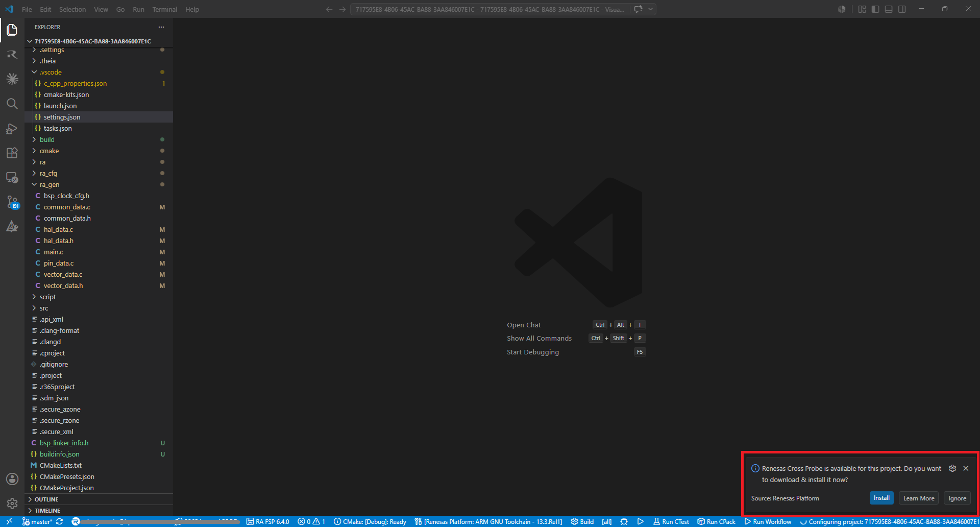
Task: Install Renesas Cross Probe from notification
Action: (881, 498)
